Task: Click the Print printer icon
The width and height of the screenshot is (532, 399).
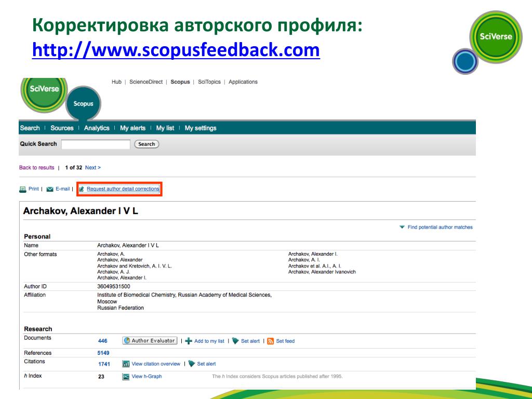Action: point(23,189)
